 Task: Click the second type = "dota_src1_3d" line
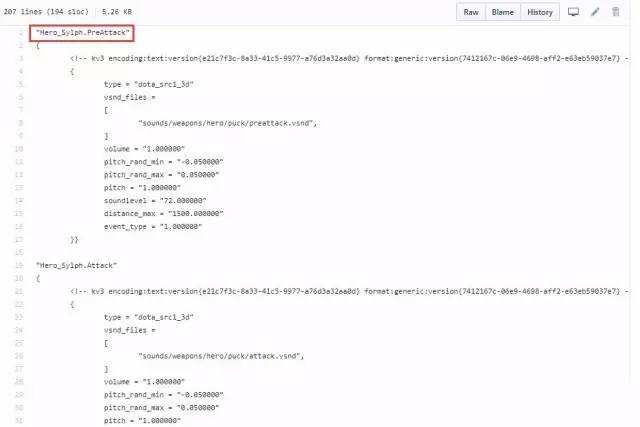(x=149, y=317)
